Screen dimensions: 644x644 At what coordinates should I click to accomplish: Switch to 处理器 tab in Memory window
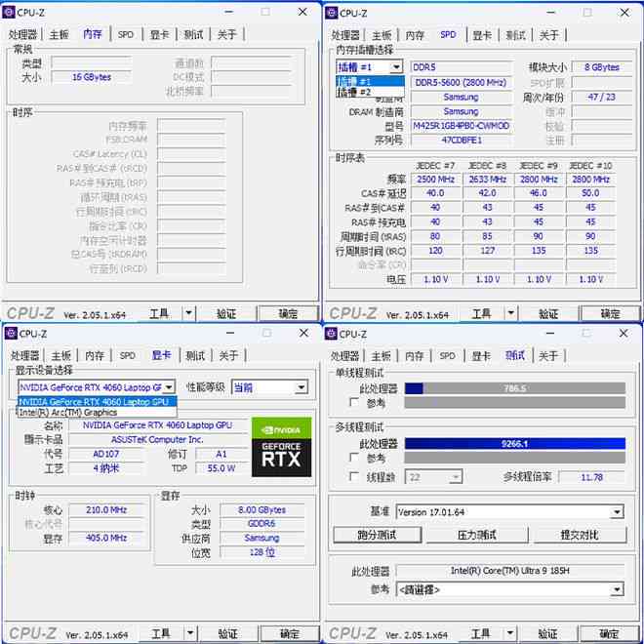(22, 34)
